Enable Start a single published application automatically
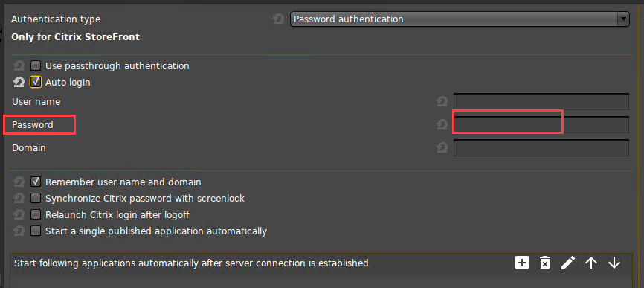The width and height of the screenshot is (644, 288). (x=36, y=231)
